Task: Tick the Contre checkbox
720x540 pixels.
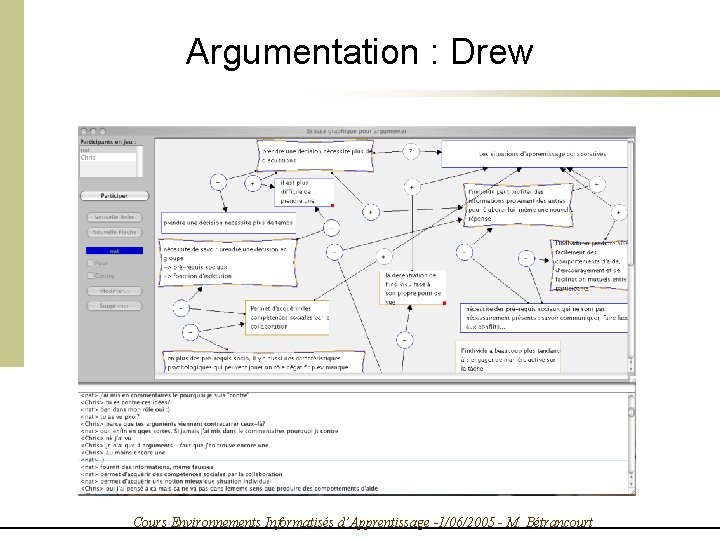Action: pos(90,276)
